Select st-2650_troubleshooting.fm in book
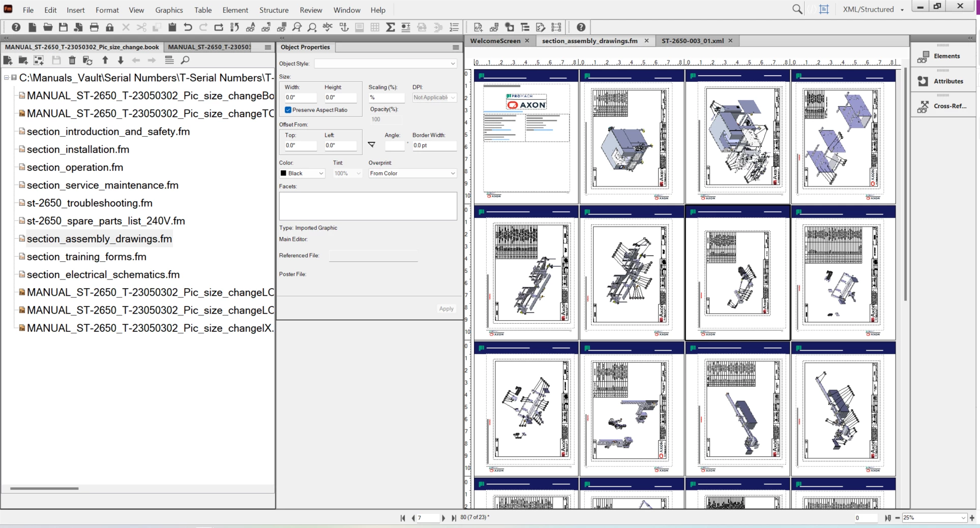This screenshot has height=528, width=980. [x=90, y=203]
